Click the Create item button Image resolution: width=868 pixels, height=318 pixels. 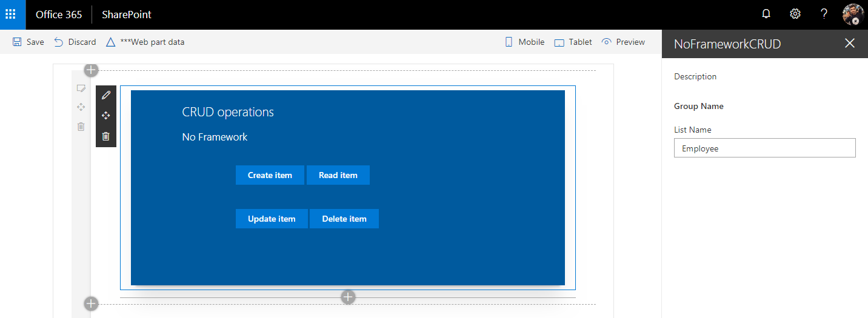click(x=270, y=175)
